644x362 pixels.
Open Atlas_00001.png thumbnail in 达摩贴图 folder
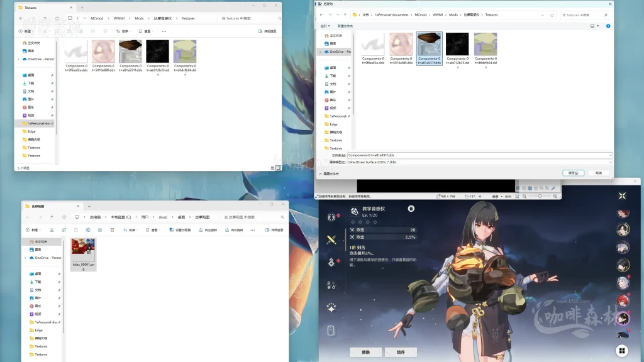click(x=83, y=250)
